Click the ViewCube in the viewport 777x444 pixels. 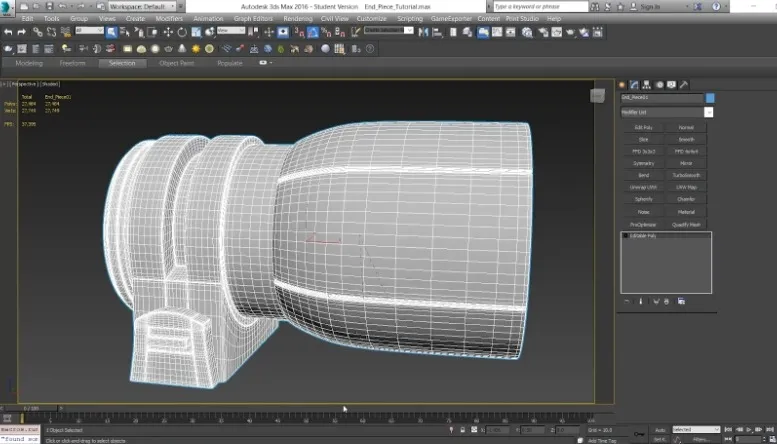point(597,96)
